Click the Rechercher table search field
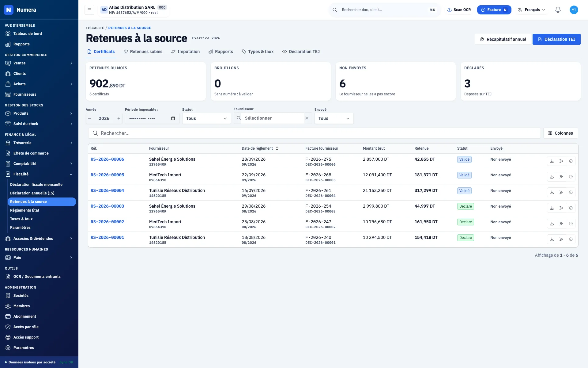The width and height of the screenshot is (588, 368). pyautogui.click(x=315, y=133)
